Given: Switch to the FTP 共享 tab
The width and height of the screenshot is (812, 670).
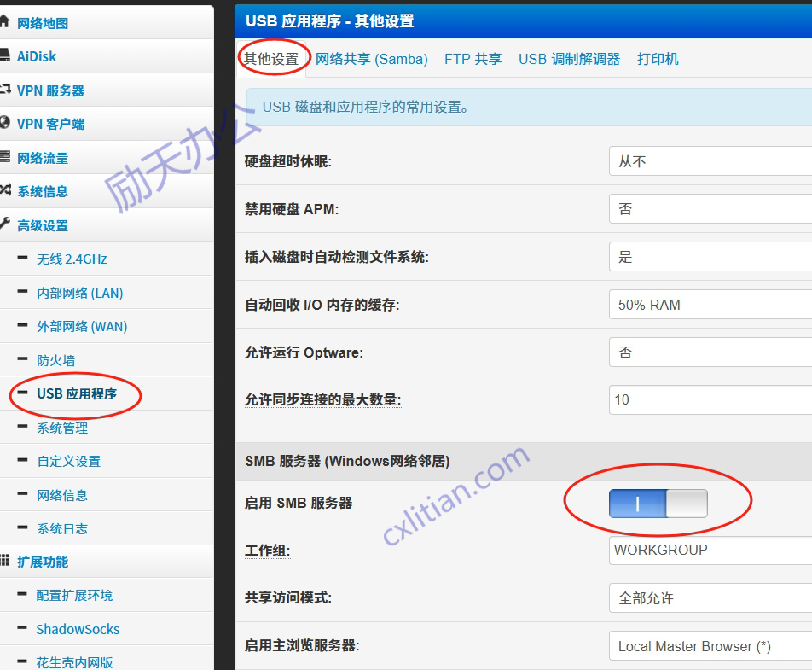Looking at the screenshot, I should point(473,59).
